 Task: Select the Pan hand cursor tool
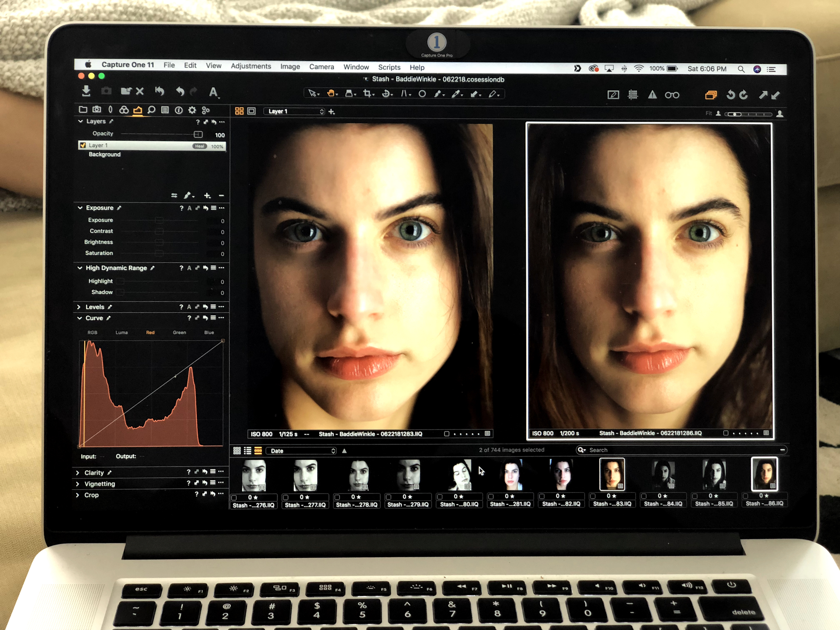[332, 93]
